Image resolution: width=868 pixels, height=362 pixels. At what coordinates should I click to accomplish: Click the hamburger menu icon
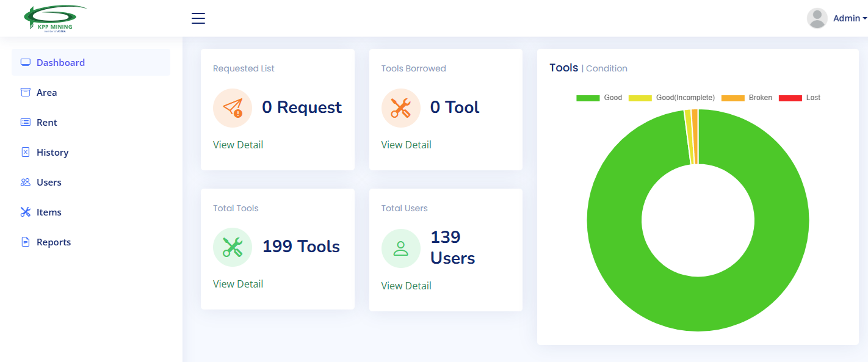[198, 18]
